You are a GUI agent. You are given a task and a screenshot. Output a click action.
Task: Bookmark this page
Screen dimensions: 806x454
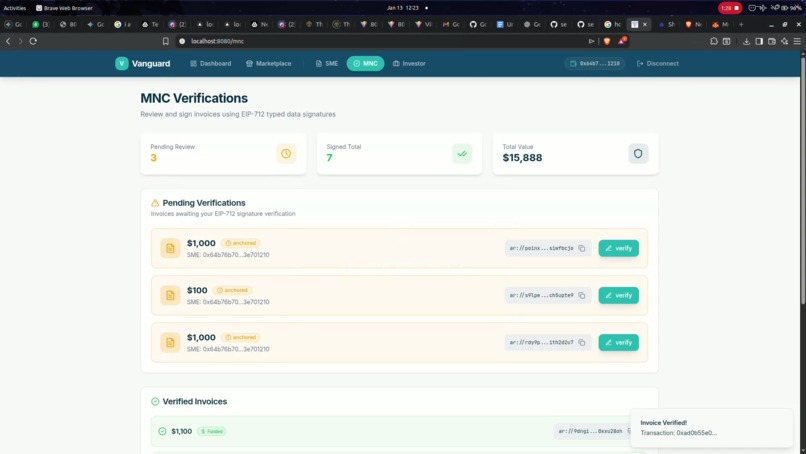click(x=166, y=41)
